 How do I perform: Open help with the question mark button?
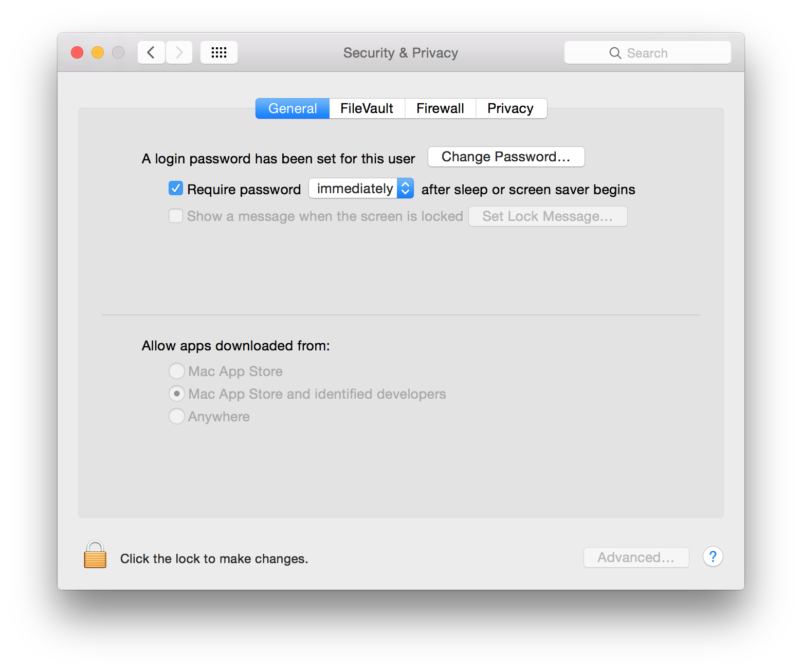[x=713, y=556]
